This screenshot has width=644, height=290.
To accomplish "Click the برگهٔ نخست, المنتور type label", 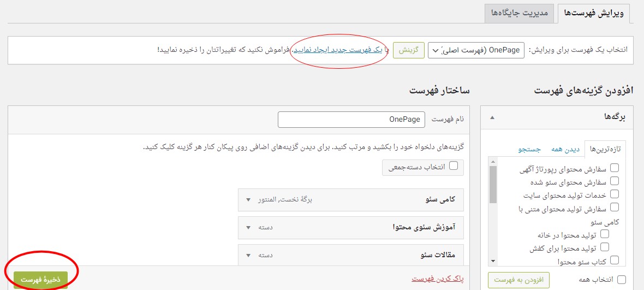I will pos(285,200).
